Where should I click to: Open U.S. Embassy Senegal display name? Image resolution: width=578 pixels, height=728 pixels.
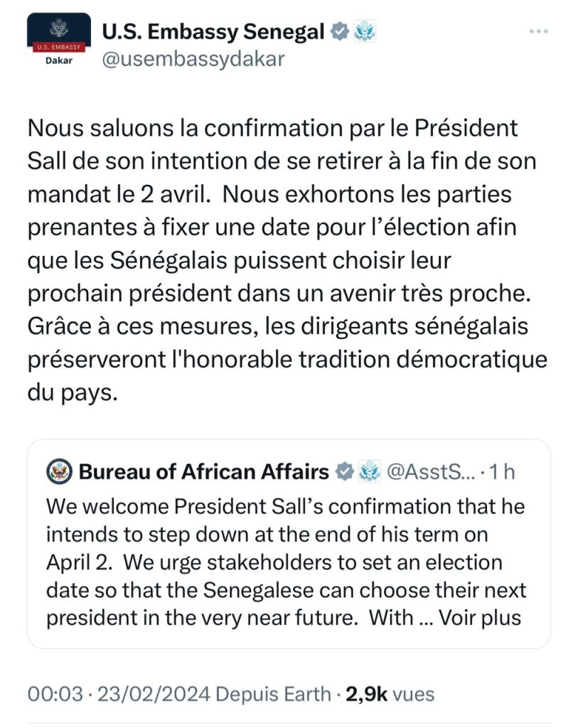point(213,31)
